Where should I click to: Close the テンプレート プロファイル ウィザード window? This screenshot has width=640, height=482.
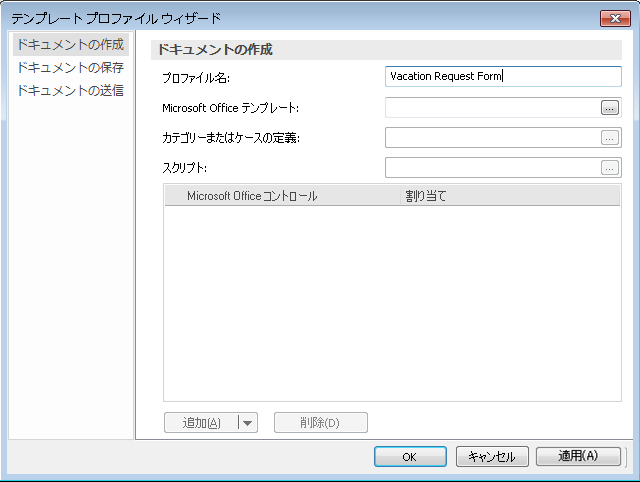615,18
